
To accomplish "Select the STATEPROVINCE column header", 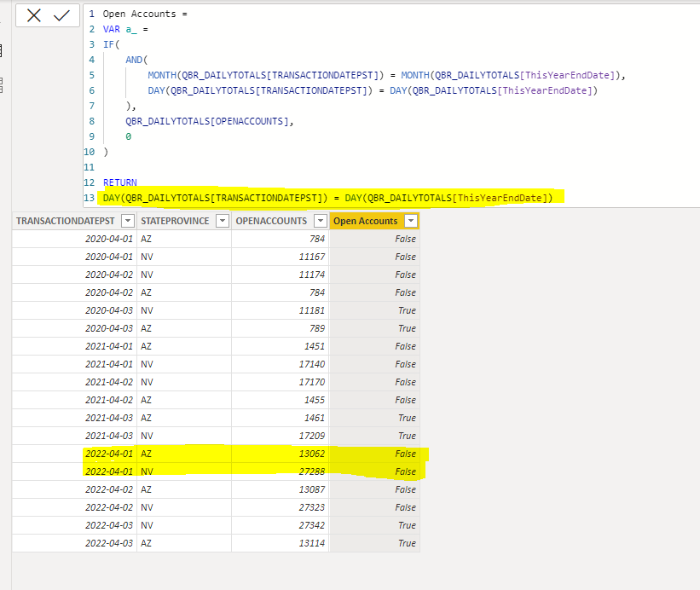I will coord(175,221).
